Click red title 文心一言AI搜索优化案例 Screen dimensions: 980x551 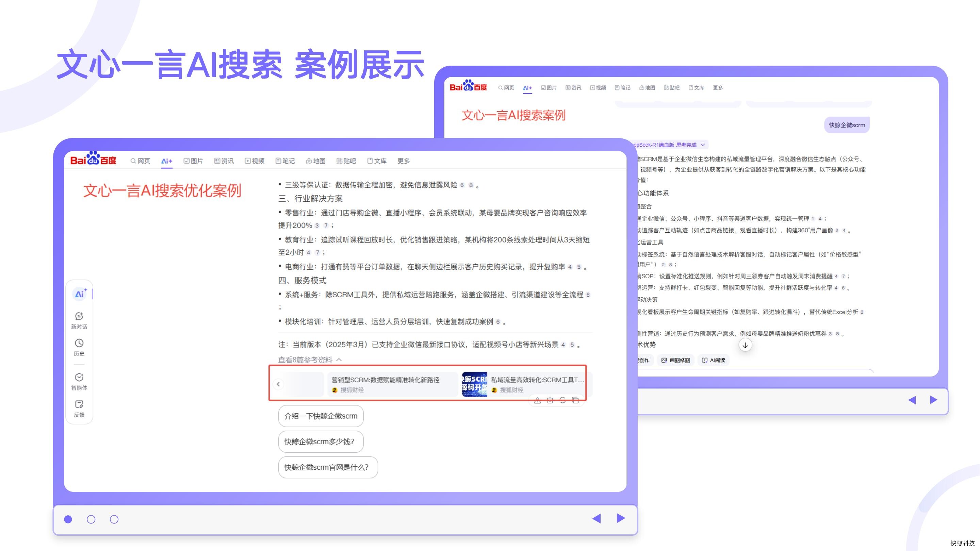click(x=162, y=190)
